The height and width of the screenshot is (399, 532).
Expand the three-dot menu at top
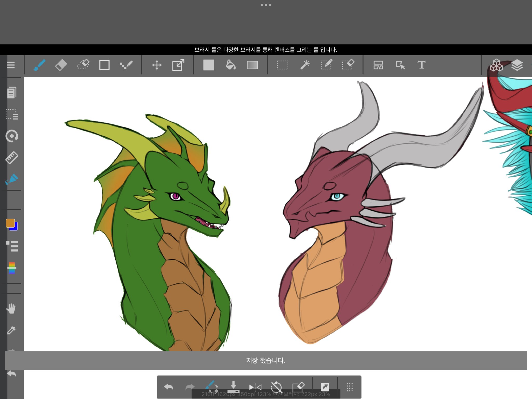click(266, 5)
